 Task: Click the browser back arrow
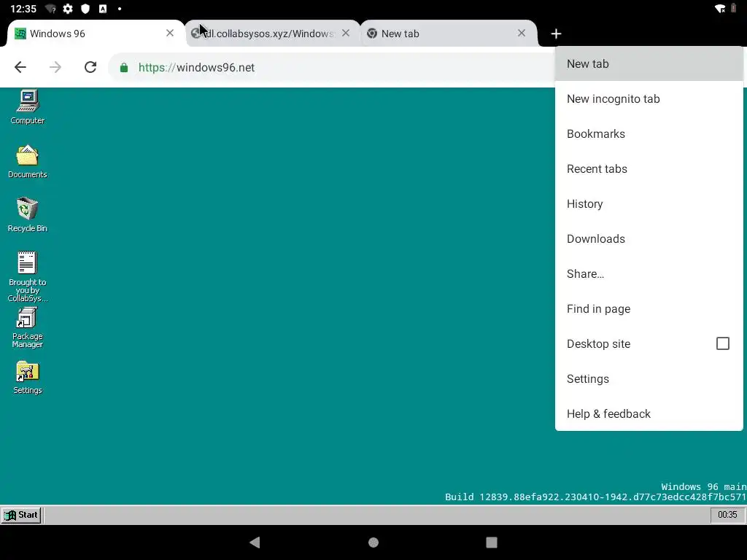click(20, 67)
